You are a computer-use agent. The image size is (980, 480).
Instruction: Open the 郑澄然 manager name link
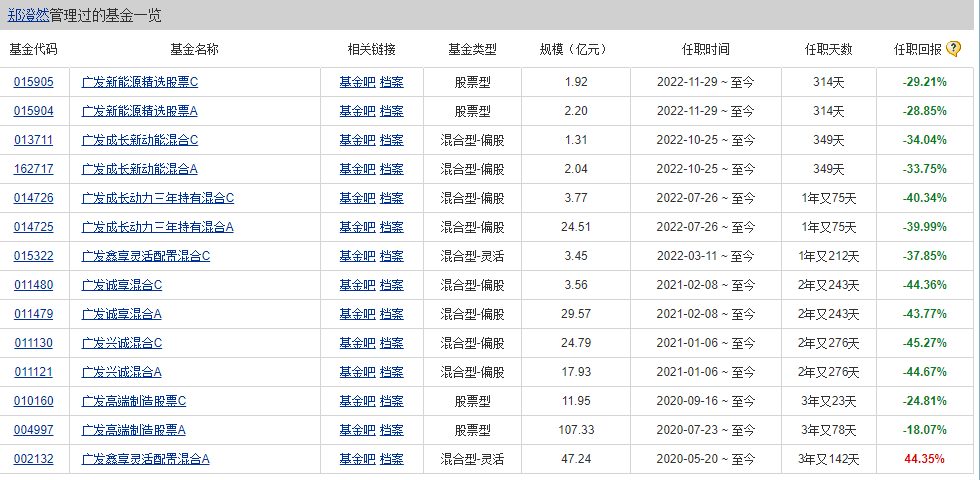pyautogui.click(x=27, y=15)
